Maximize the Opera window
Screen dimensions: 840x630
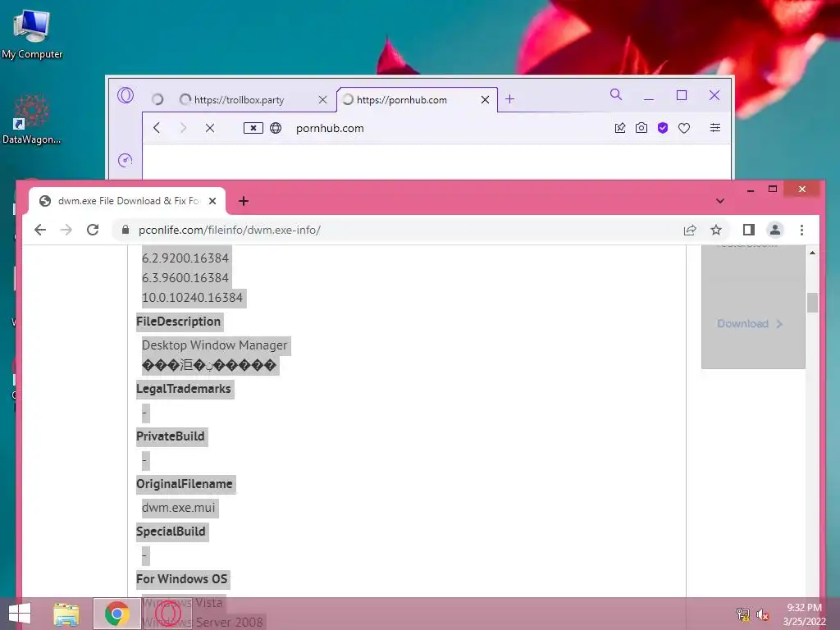682,95
